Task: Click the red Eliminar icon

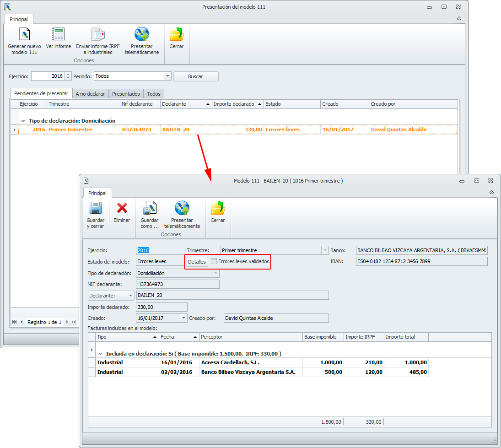Action: (122, 209)
